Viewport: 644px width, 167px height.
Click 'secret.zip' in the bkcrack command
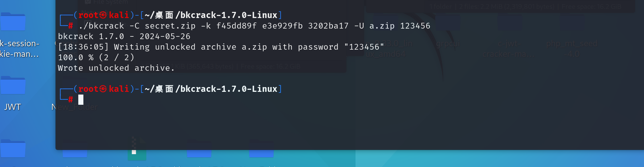pyautogui.click(x=170, y=26)
